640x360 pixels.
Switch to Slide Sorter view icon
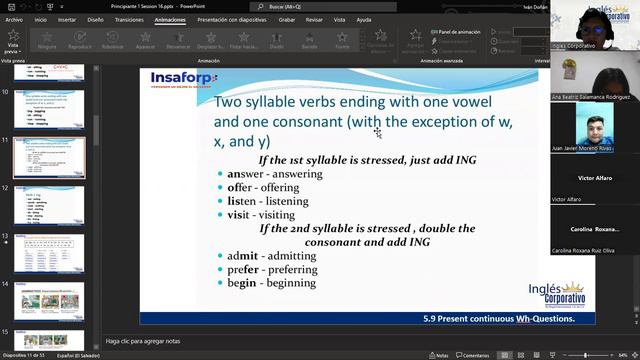(521, 356)
